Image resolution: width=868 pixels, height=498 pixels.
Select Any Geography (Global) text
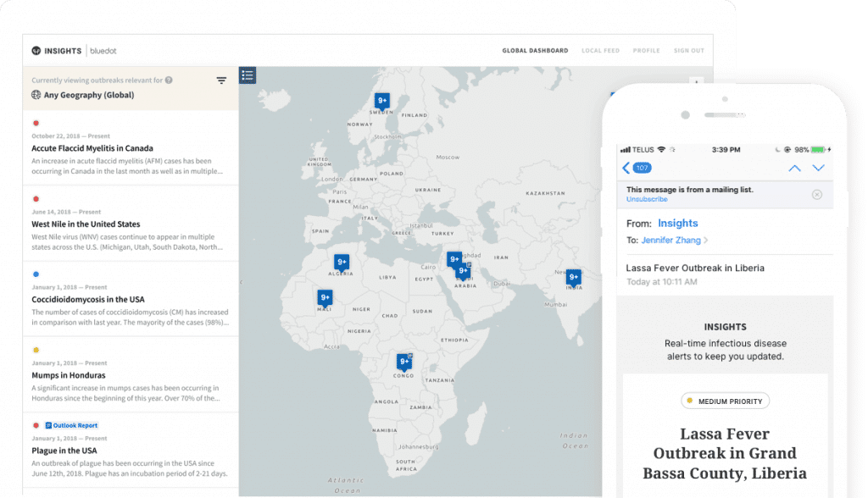click(x=89, y=95)
